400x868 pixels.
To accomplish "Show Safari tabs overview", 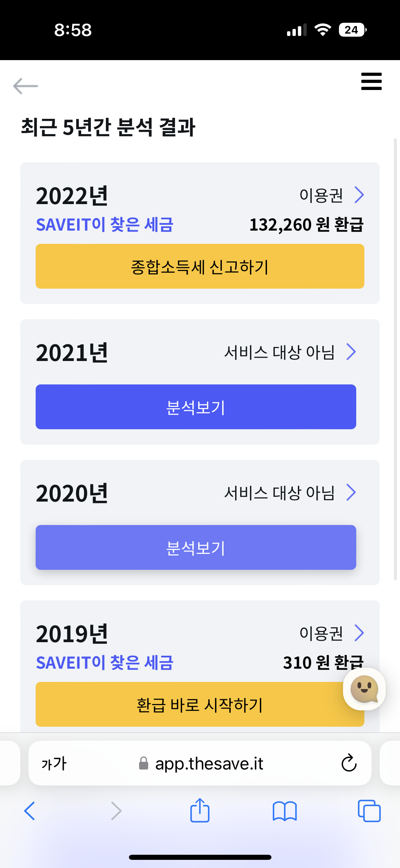I will [x=369, y=811].
